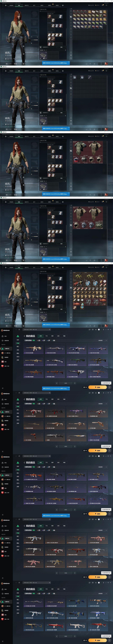This screenshot has width=113, height=644.
Task: Go to previous page from 5/13
Action: pyautogui.click(x=57, y=636)
